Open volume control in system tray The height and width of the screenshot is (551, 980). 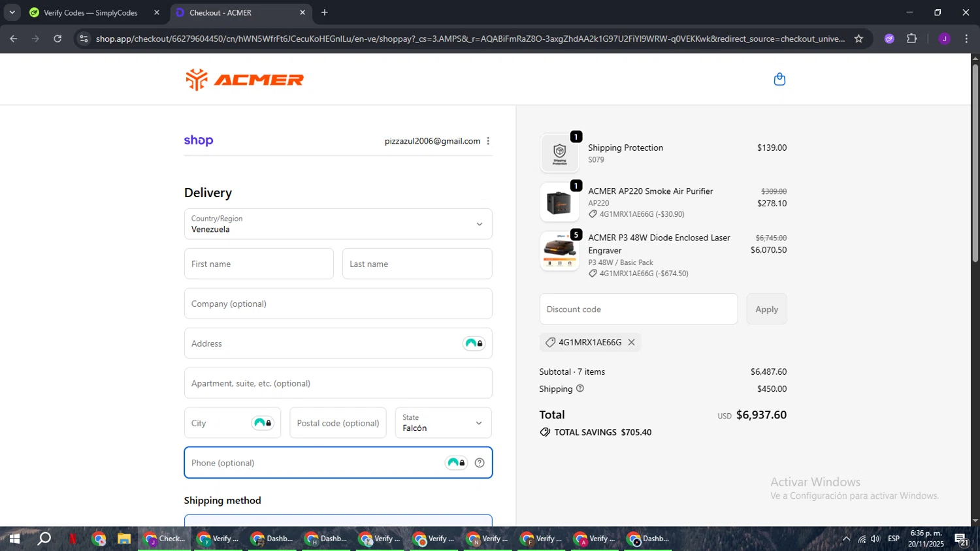click(x=875, y=539)
